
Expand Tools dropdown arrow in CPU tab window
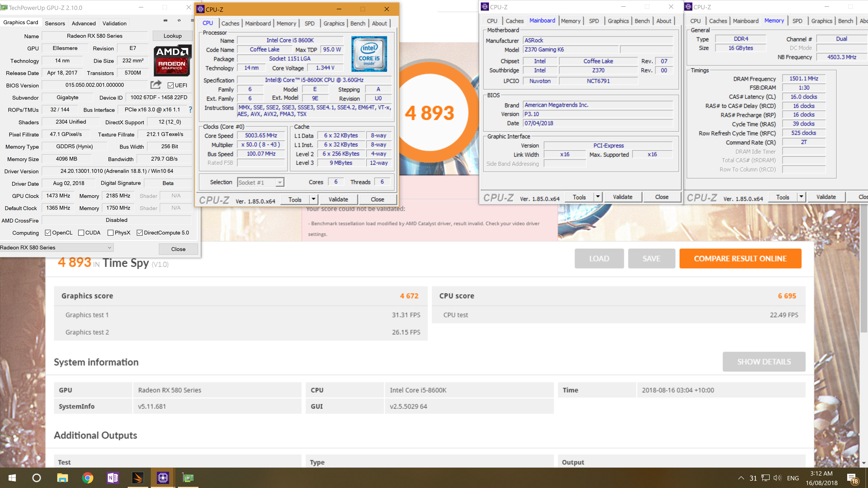click(313, 199)
